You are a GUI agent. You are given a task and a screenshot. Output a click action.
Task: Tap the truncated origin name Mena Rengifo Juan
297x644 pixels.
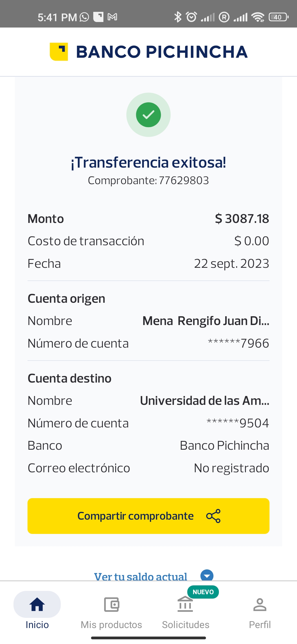point(206,321)
